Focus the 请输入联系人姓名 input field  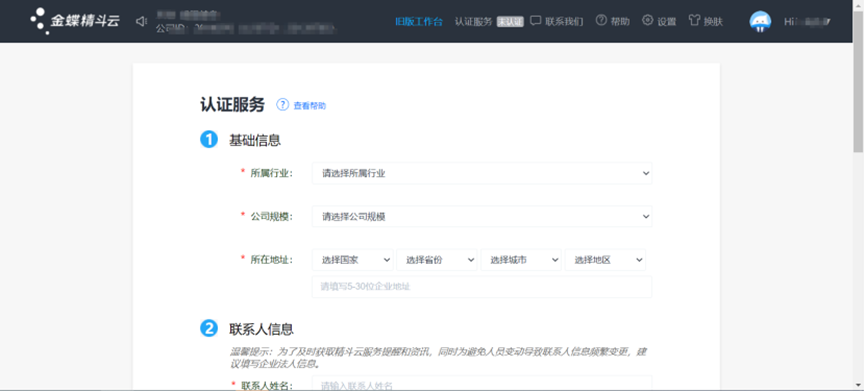pyautogui.click(x=482, y=383)
